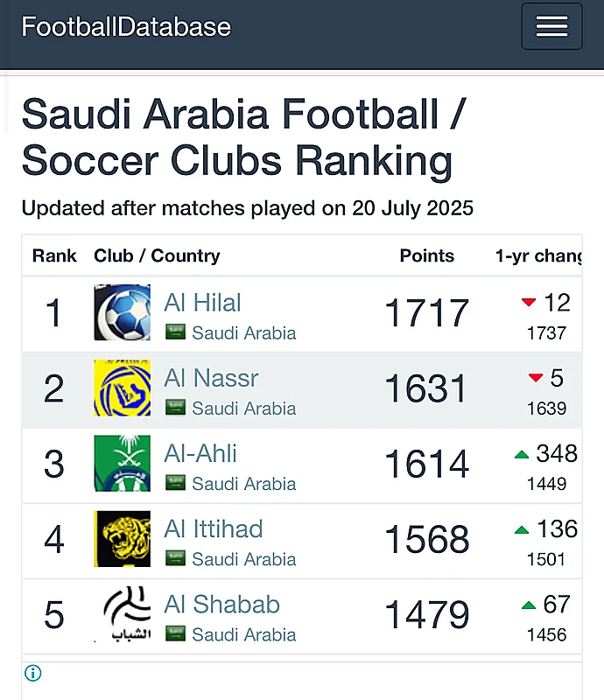Open the Al-Ahli club link

200,453
